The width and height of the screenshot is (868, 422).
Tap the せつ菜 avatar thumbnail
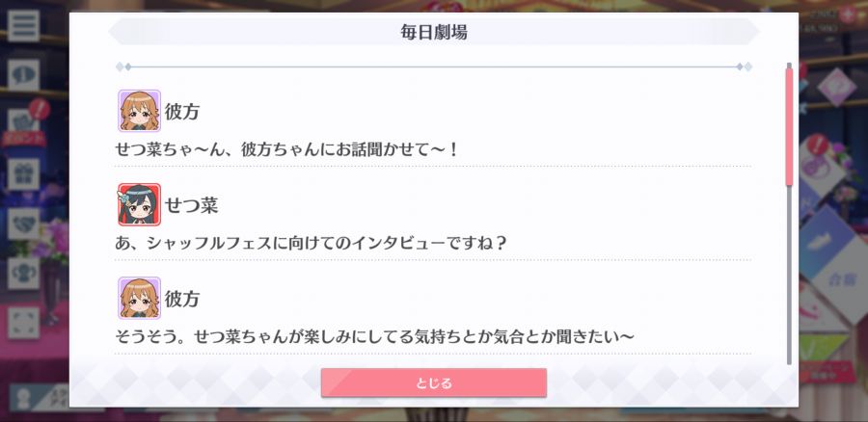140,204
